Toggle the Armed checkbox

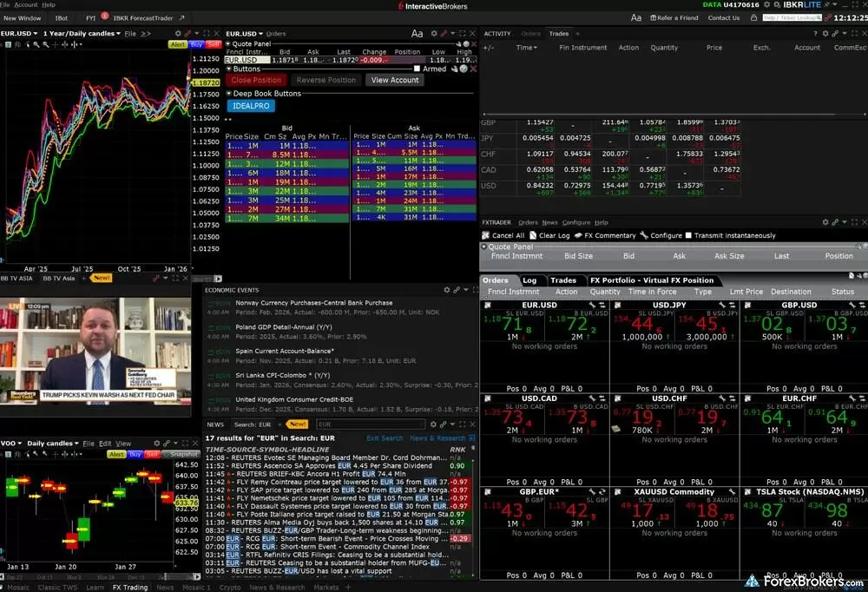click(x=417, y=69)
